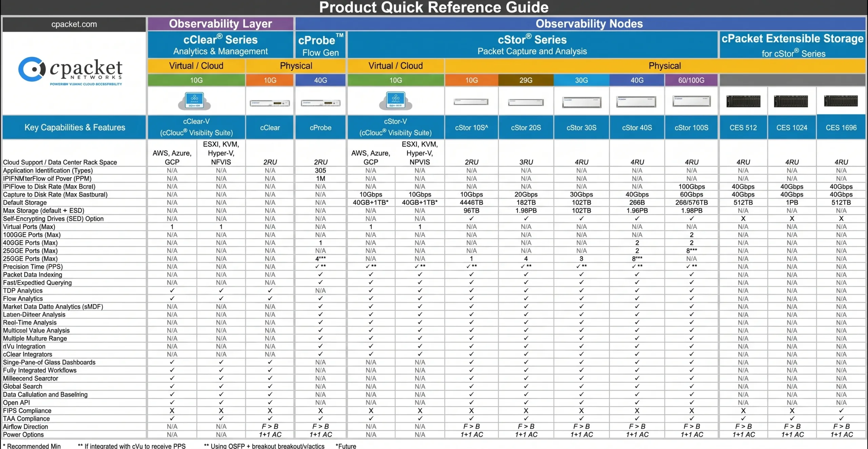Select the CES 1024 storage chassis image
Image resolution: width=868 pixels, height=449 pixels.
pos(791,101)
